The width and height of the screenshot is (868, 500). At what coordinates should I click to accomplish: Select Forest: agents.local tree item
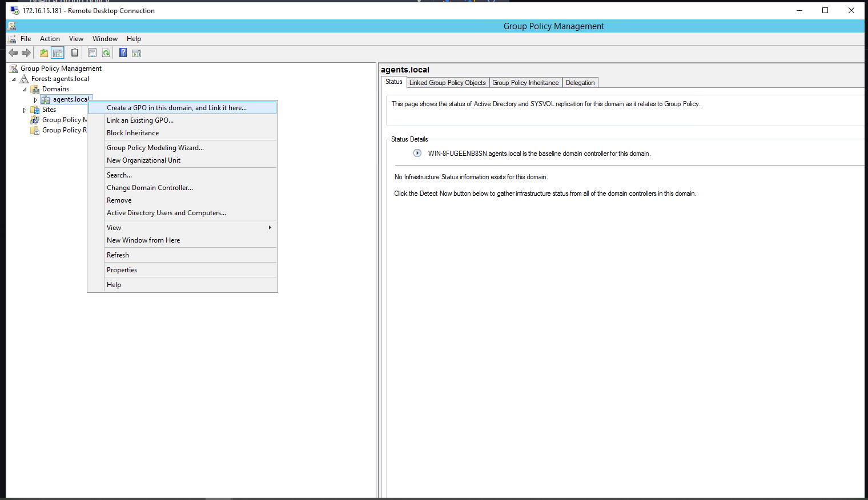(x=60, y=79)
